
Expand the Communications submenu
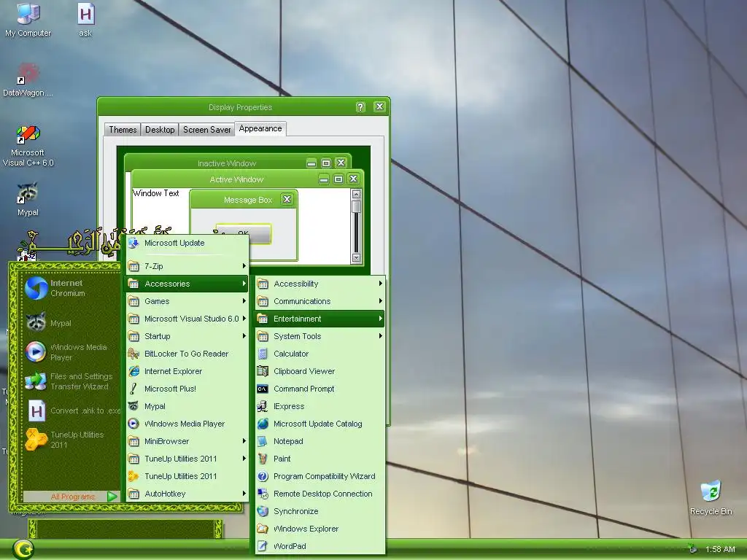click(320, 301)
